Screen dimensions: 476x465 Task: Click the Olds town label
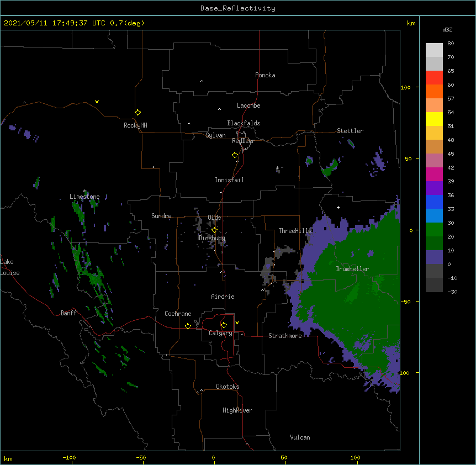(214, 218)
